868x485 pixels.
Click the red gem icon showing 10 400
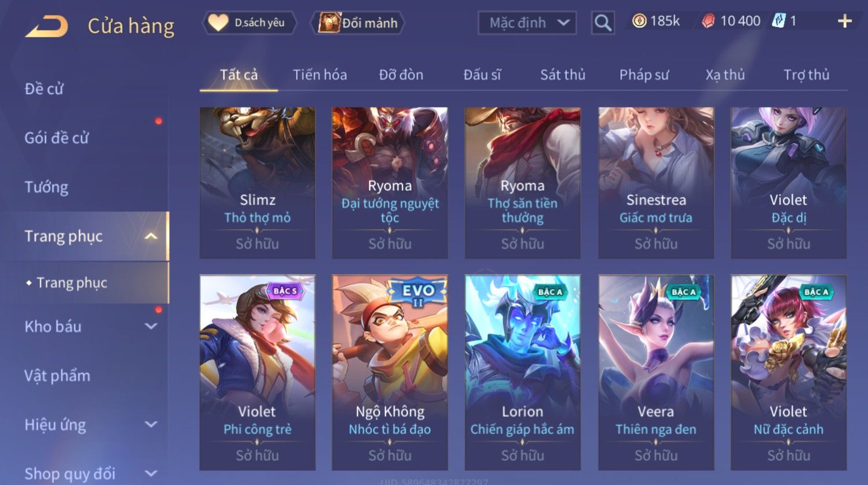(x=708, y=22)
